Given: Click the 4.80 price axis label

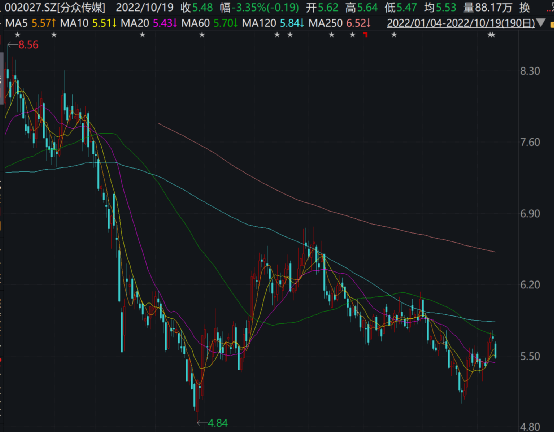Looking at the screenshot, I should coord(530,427).
